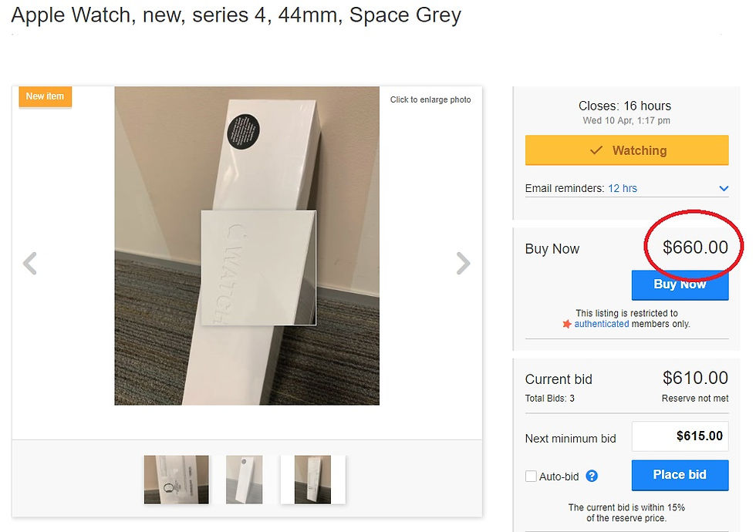The height and width of the screenshot is (532, 756).
Task: Click the Place bid button
Action: (x=680, y=475)
